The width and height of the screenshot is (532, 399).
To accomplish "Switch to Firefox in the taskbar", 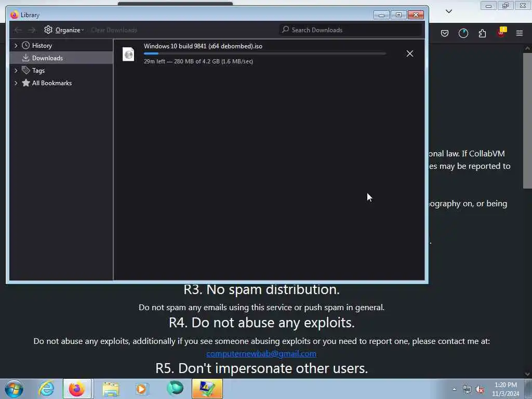I will click(77, 389).
